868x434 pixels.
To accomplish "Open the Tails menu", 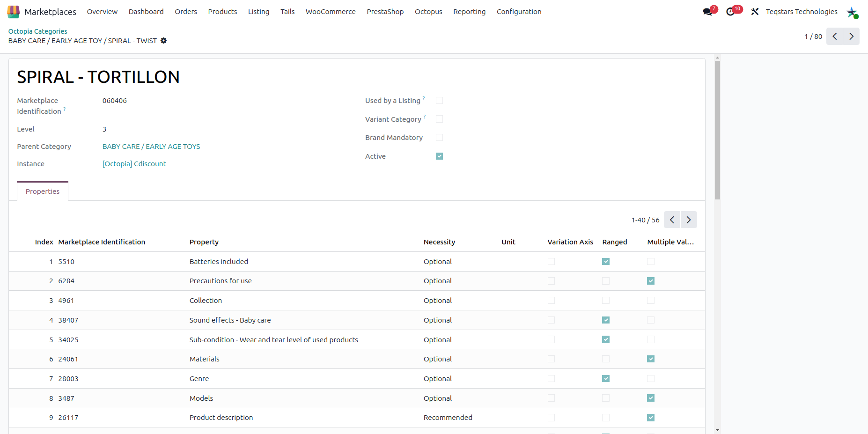I will [287, 12].
